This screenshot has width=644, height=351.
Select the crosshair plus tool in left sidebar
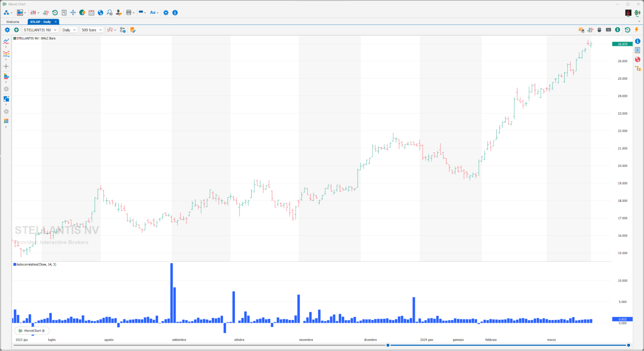pos(6,66)
